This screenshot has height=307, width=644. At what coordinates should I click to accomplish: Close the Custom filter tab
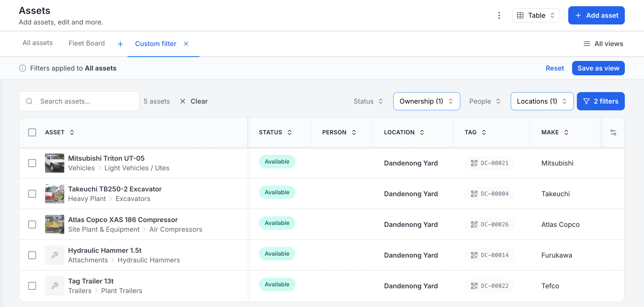click(x=186, y=44)
